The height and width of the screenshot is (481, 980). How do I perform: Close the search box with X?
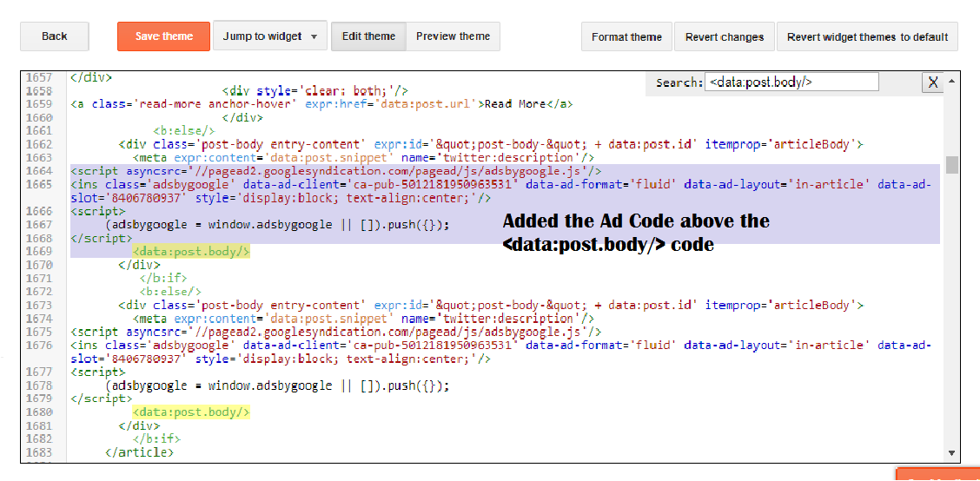pos(932,82)
